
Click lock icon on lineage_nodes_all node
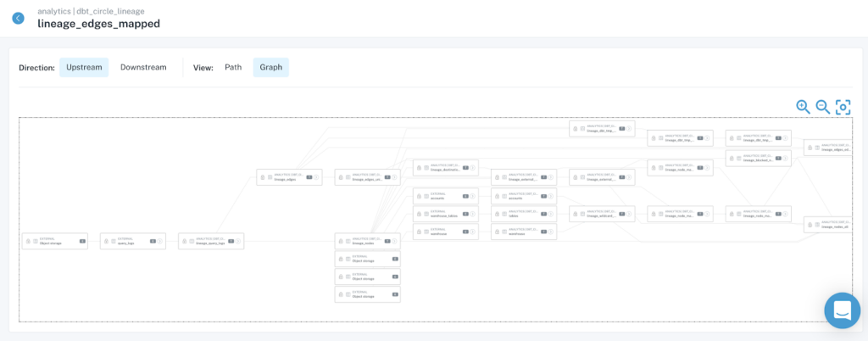coord(810,225)
